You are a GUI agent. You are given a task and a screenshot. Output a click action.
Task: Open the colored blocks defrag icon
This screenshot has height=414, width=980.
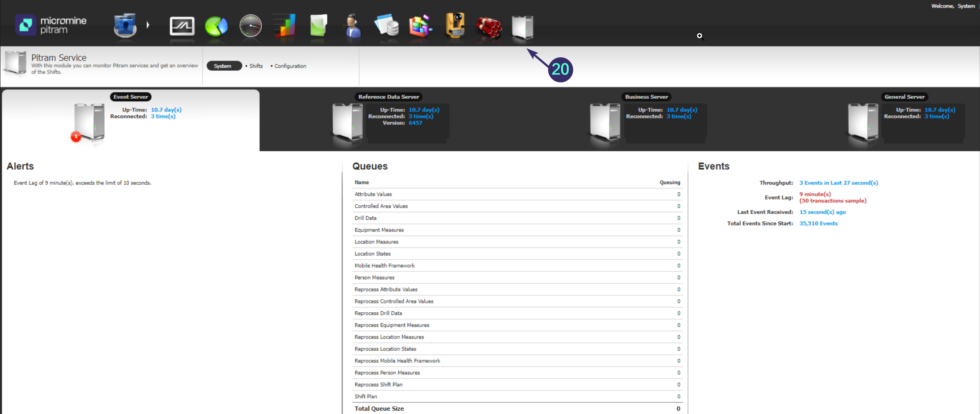pos(420,26)
